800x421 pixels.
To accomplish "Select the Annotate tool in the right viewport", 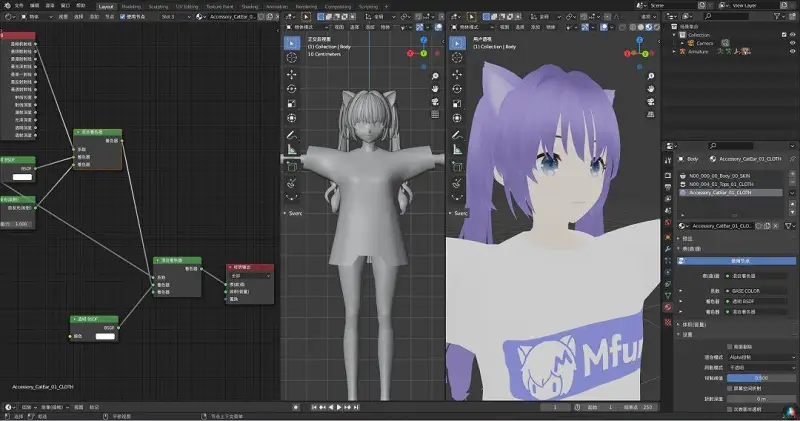I will (x=457, y=135).
